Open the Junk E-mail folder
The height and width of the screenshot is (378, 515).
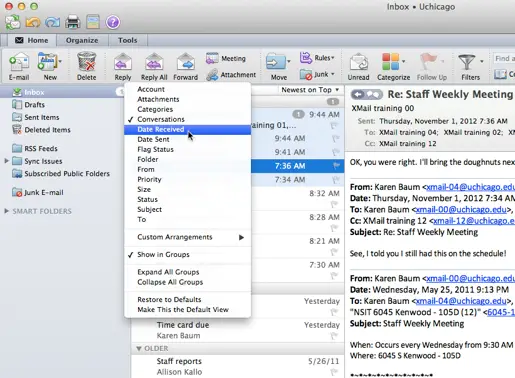tap(43, 192)
